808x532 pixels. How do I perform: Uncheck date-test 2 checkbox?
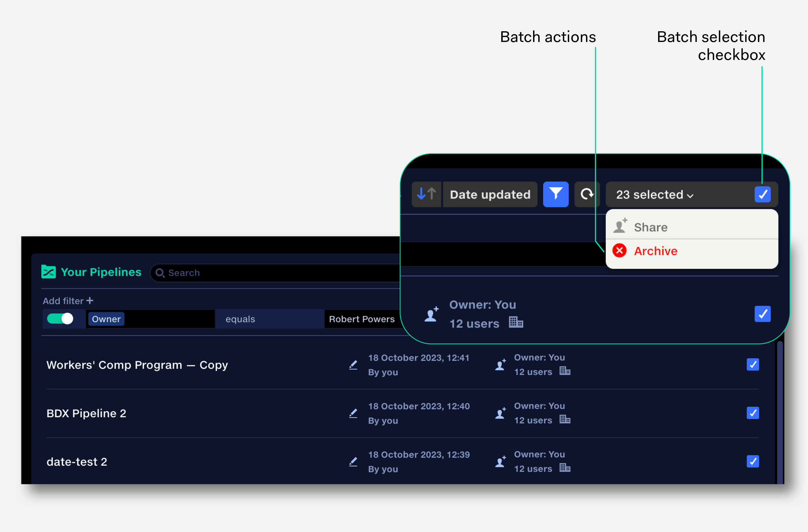(753, 461)
